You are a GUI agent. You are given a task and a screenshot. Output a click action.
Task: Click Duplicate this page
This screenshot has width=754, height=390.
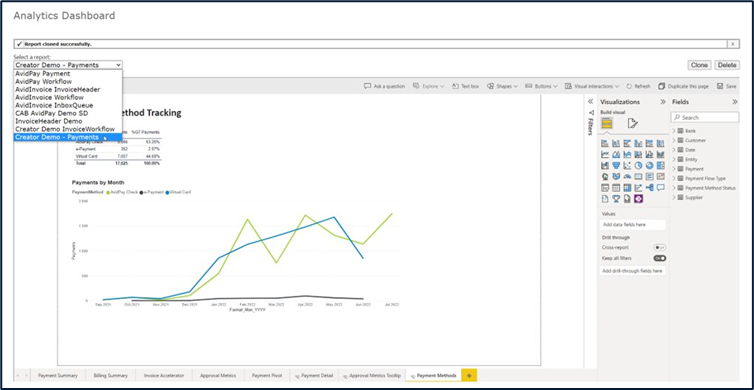tap(684, 86)
